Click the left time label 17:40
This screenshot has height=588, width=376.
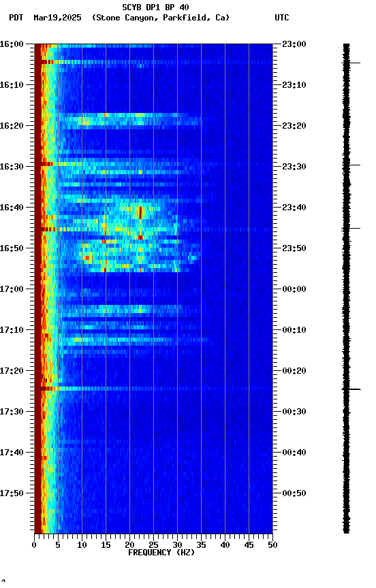click(x=12, y=453)
